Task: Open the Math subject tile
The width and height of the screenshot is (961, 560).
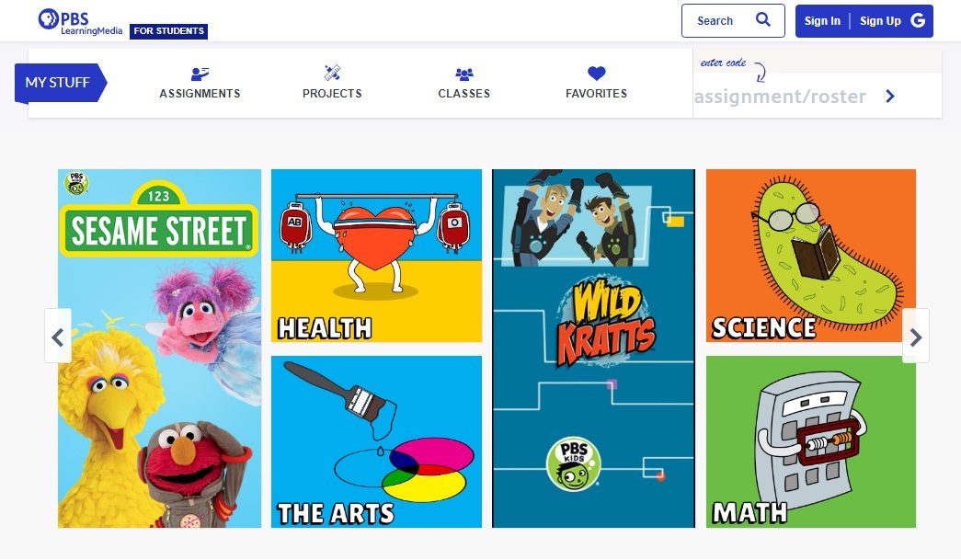Action: tap(811, 441)
